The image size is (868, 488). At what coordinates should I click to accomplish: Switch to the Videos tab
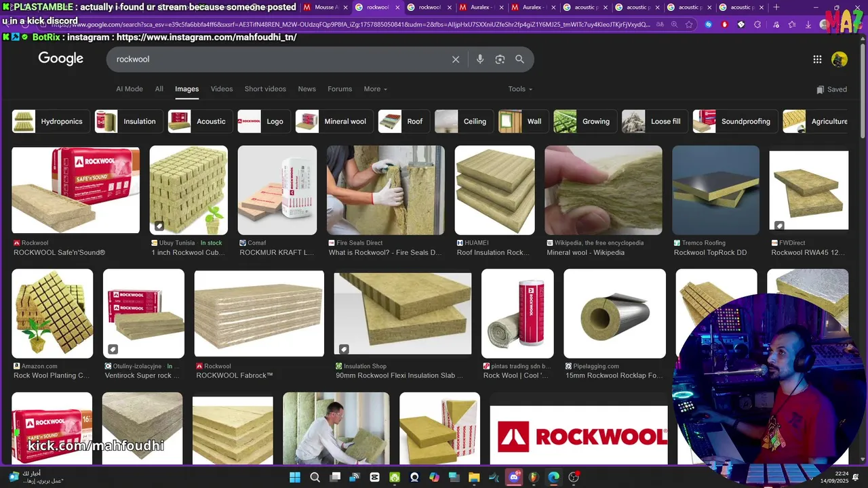coord(222,89)
